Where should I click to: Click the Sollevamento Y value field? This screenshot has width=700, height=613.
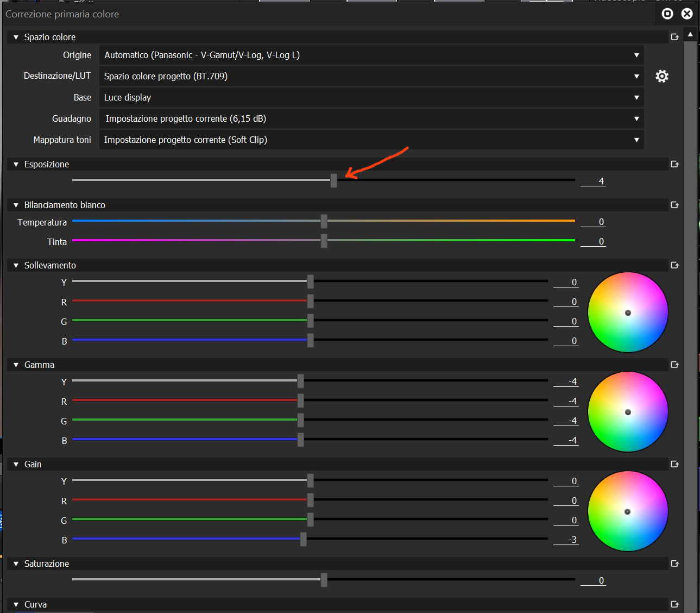click(566, 282)
